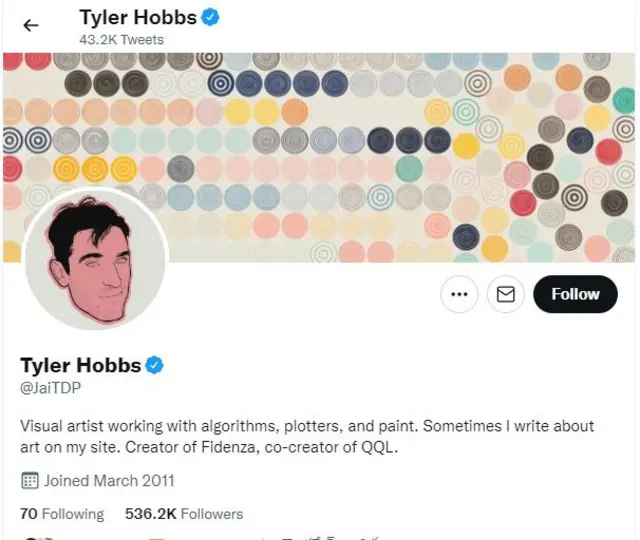Open a direct message via the envelope icon
The image size is (640, 540).
pos(506,294)
